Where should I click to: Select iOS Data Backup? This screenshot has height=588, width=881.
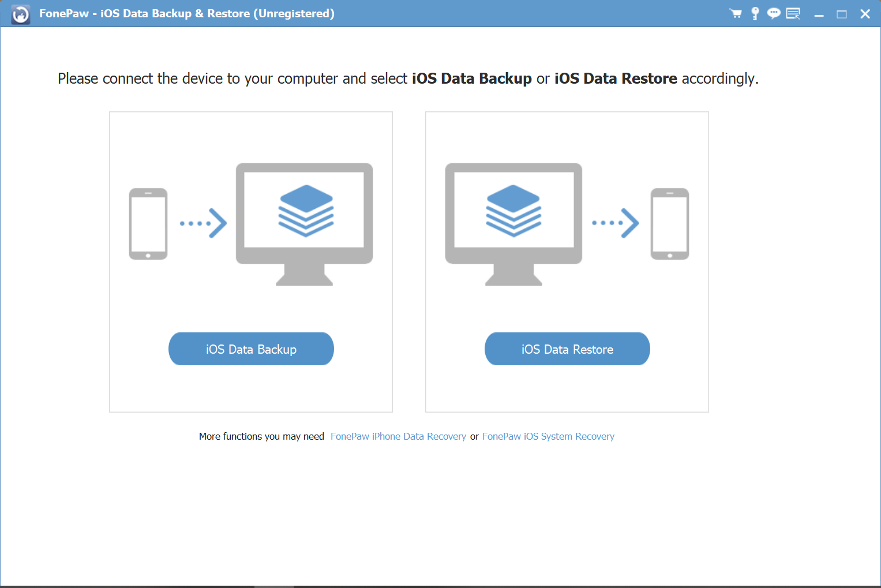(251, 349)
